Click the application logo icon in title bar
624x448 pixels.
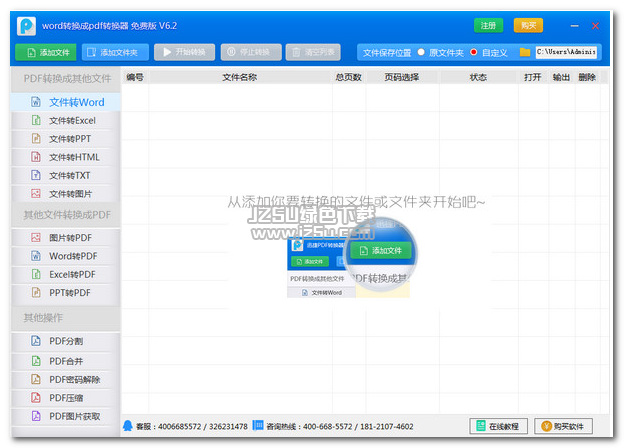pyautogui.click(x=26, y=26)
